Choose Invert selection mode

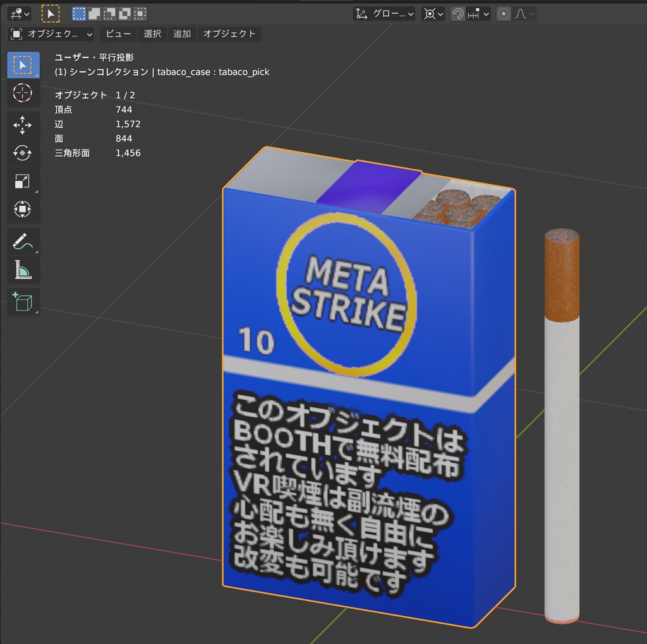point(124,14)
